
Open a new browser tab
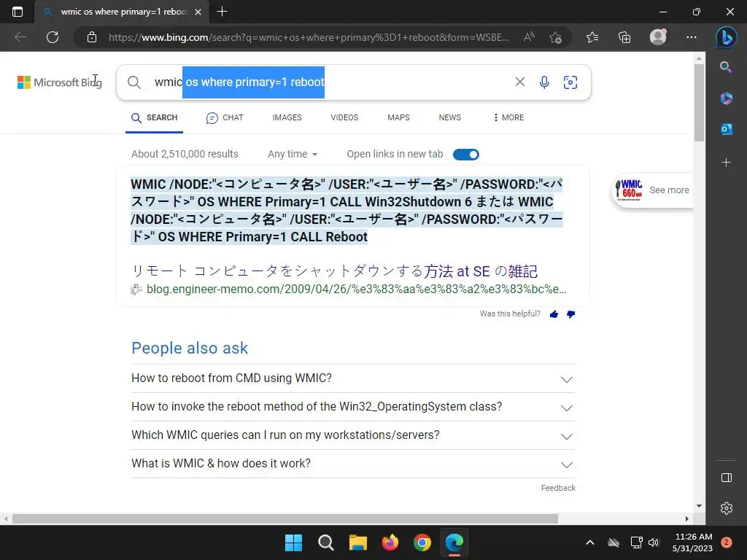click(222, 12)
